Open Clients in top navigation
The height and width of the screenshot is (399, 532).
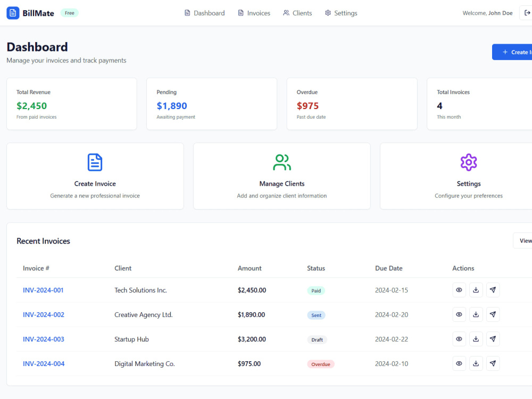[x=297, y=13]
